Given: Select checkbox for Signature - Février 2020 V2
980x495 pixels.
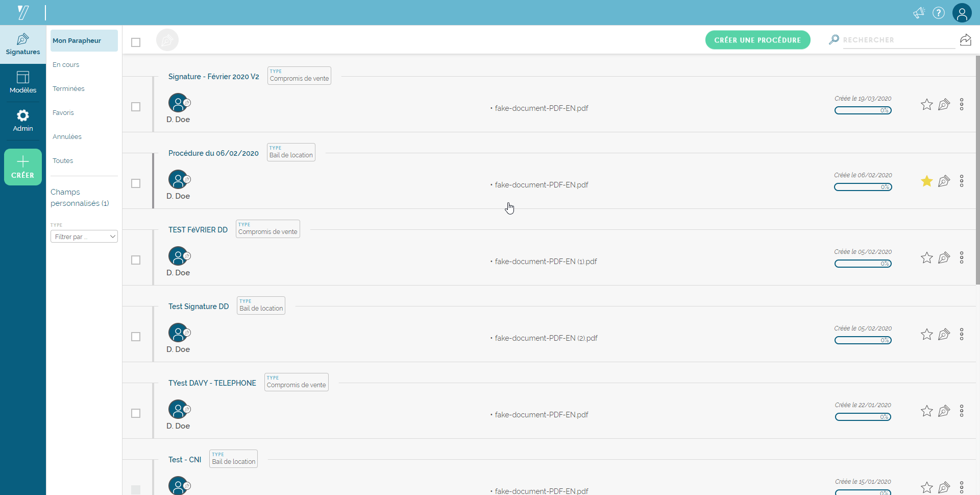Looking at the screenshot, I should [x=136, y=107].
